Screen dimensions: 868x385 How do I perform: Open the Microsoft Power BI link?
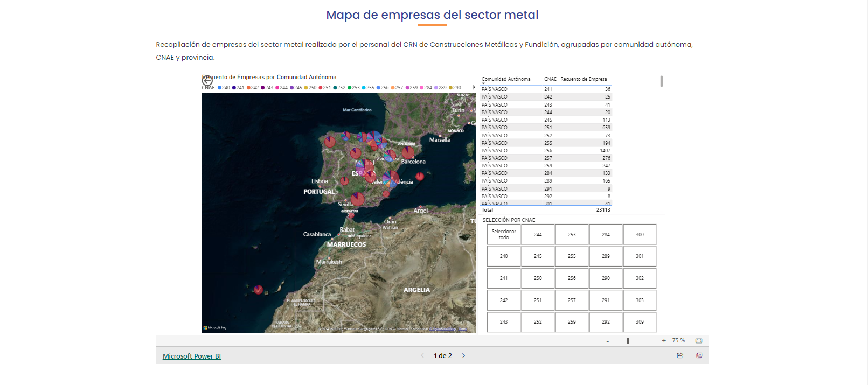pos(192,356)
